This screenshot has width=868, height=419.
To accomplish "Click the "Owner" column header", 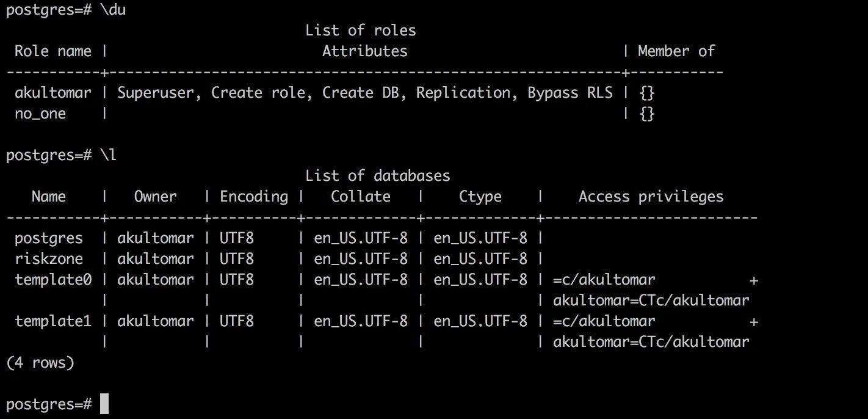I will (155, 197).
